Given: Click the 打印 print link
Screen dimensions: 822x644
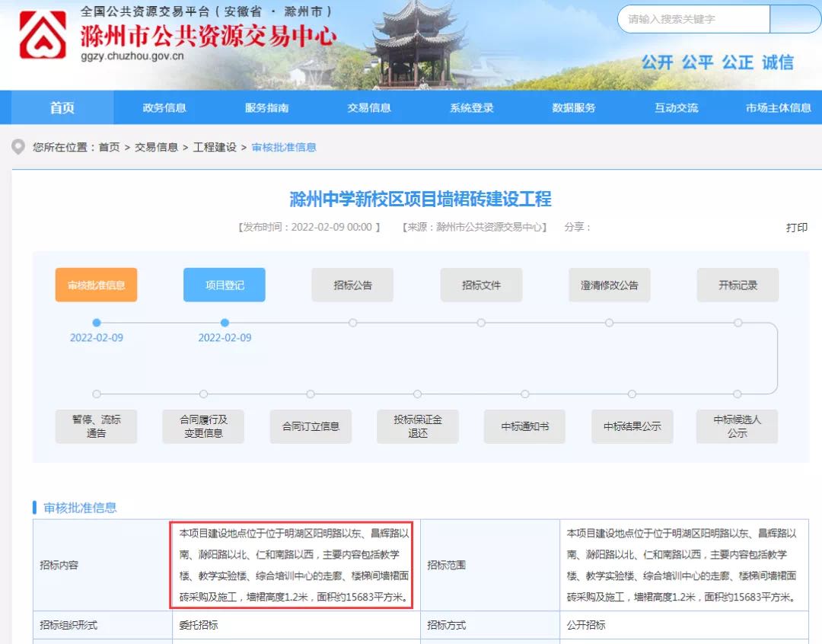Looking at the screenshot, I should click(x=796, y=227).
